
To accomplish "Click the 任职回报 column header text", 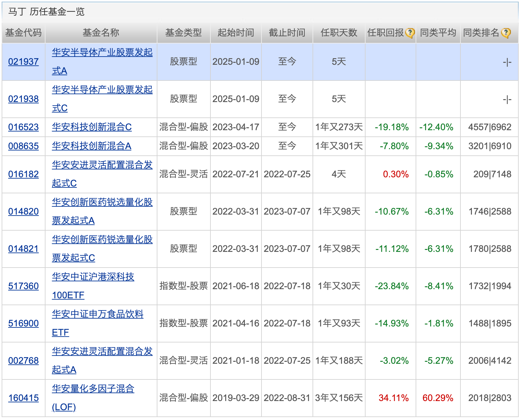I will (386, 33).
